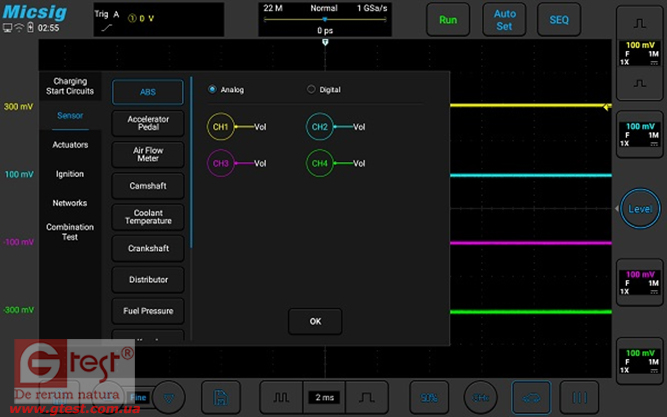Open the Ignition category

point(70,174)
